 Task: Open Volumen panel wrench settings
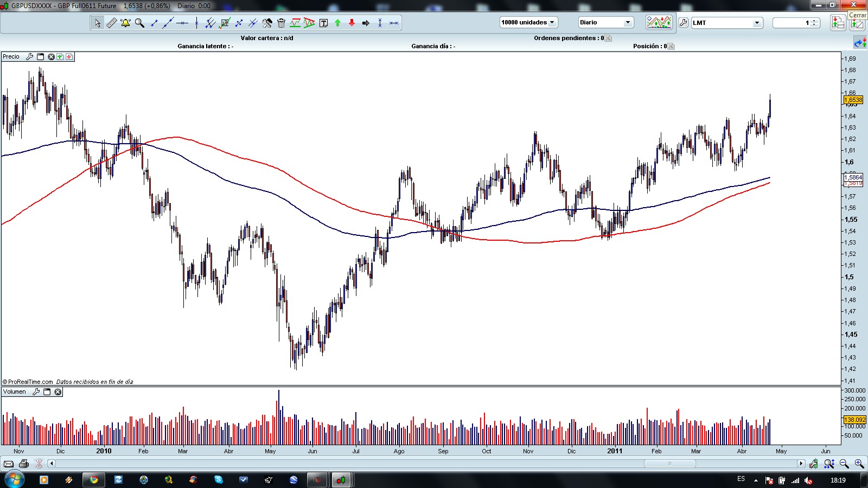click(x=36, y=391)
